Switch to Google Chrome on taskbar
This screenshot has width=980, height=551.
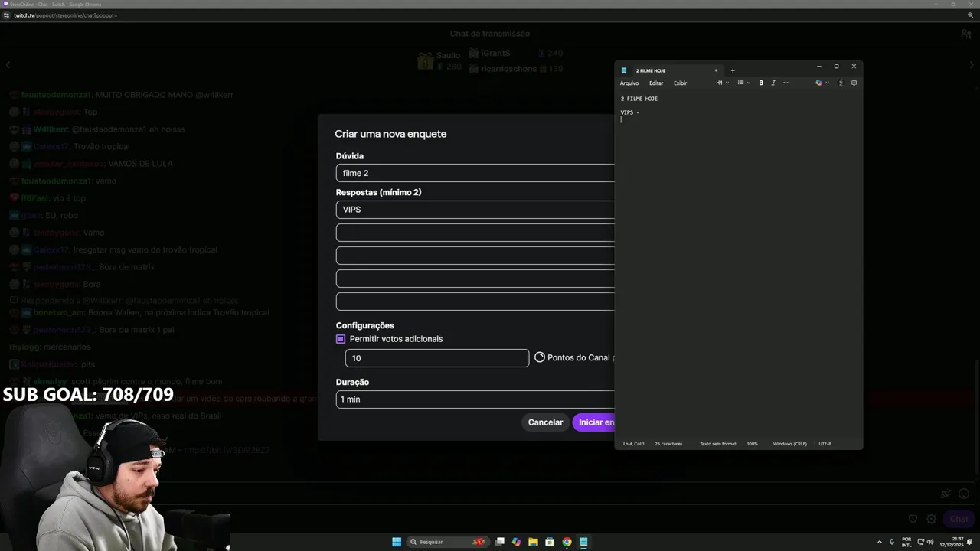(567, 542)
